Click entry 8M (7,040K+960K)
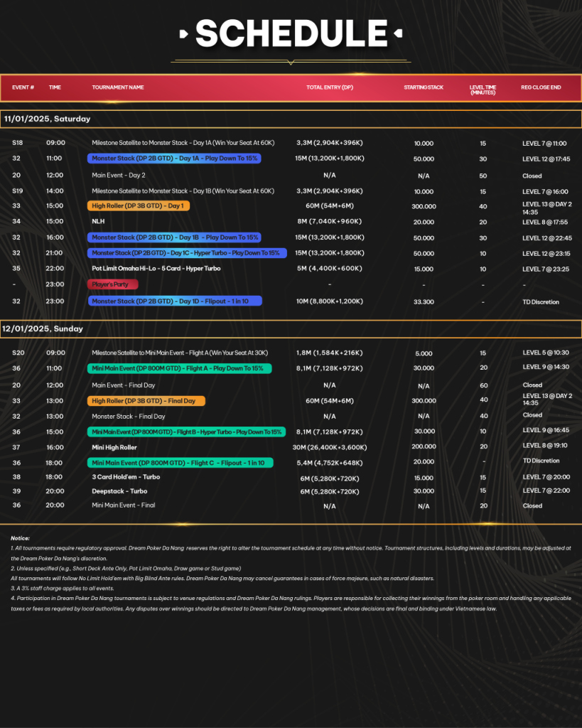Image resolution: width=582 pixels, height=728 pixels. [x=330, y=222]
